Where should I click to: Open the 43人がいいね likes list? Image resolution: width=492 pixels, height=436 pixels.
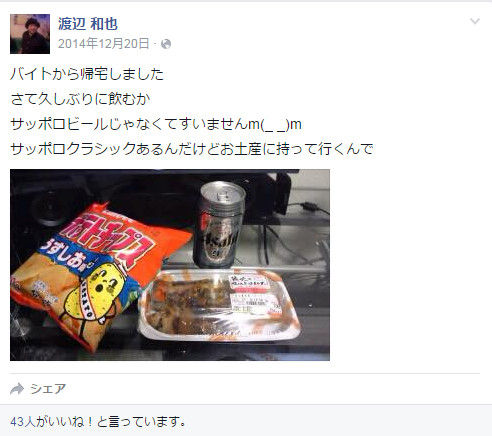tap(98, 422)
